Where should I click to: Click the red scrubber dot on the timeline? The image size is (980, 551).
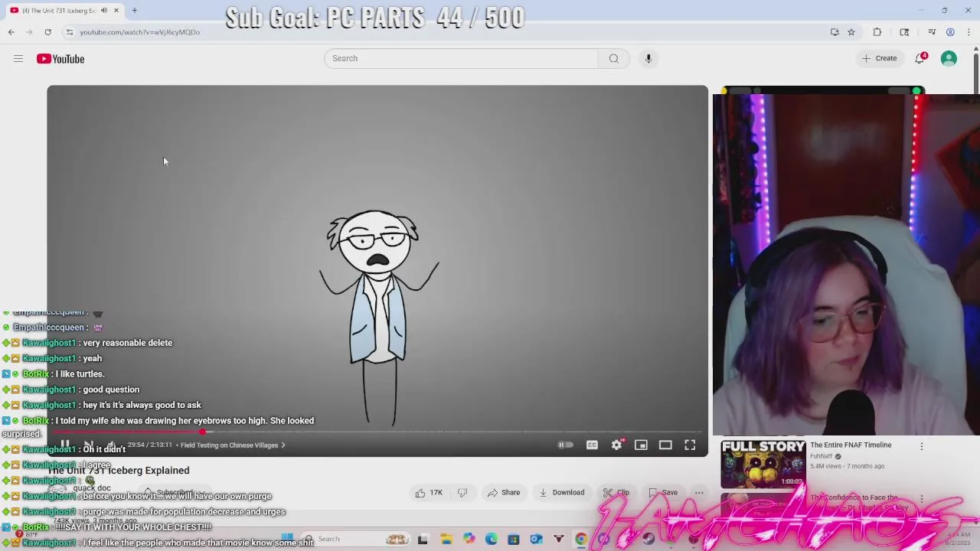pos(202,432)
